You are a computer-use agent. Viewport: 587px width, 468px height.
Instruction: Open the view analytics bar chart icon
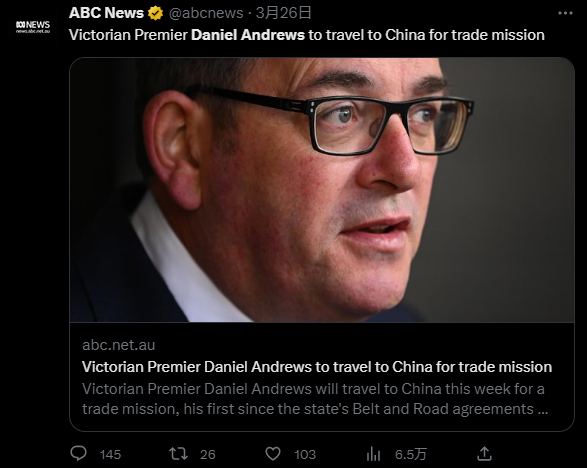tap(373, 454)
